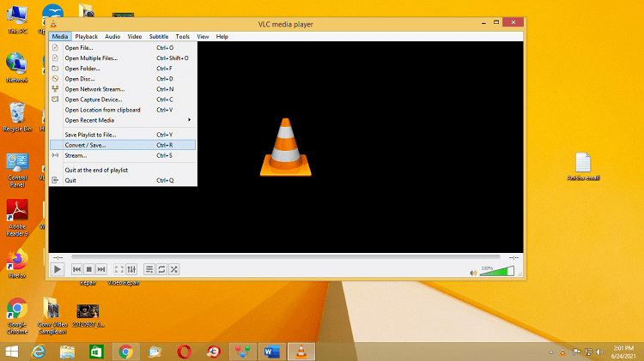Viewport: 644px width, 361px height.
Task: Select Open File... menu entry
Action: pos(123,47)
